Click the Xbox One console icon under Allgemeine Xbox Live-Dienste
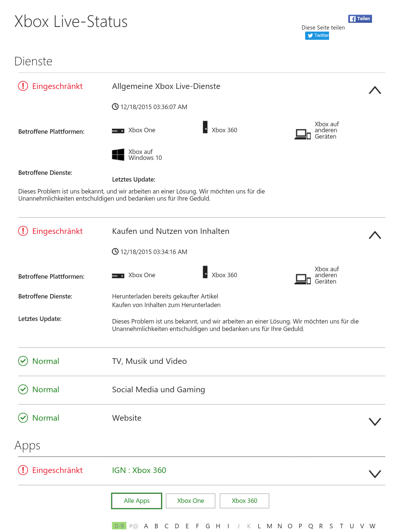Viewport: 403px width, 532px height. coord(118,131)
